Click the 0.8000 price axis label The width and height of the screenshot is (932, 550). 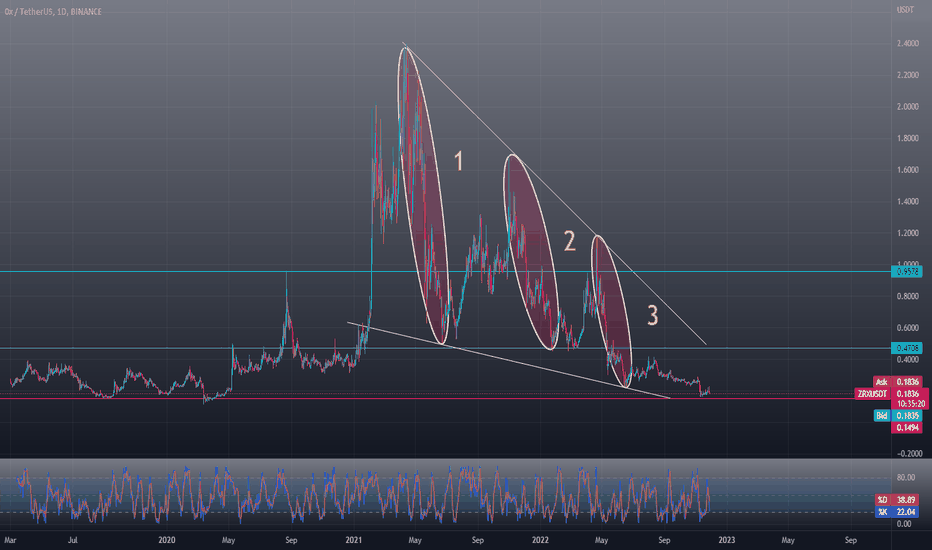click(908, 296)
